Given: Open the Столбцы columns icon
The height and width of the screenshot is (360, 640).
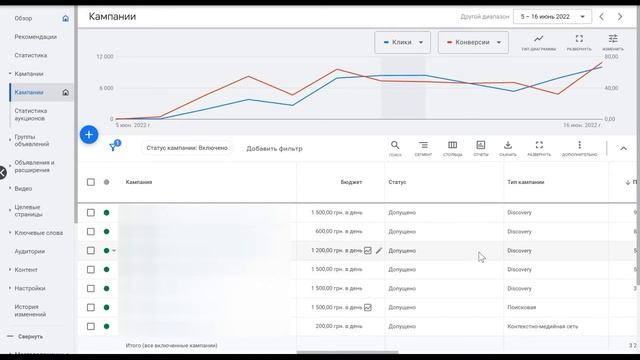Looking at the screenshot, I should pos(452,145).
